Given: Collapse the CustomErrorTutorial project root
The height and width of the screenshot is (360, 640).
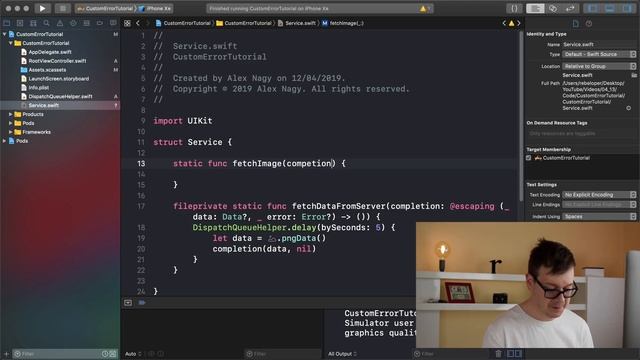Looking at the screenshot, I should click(5, 34).
